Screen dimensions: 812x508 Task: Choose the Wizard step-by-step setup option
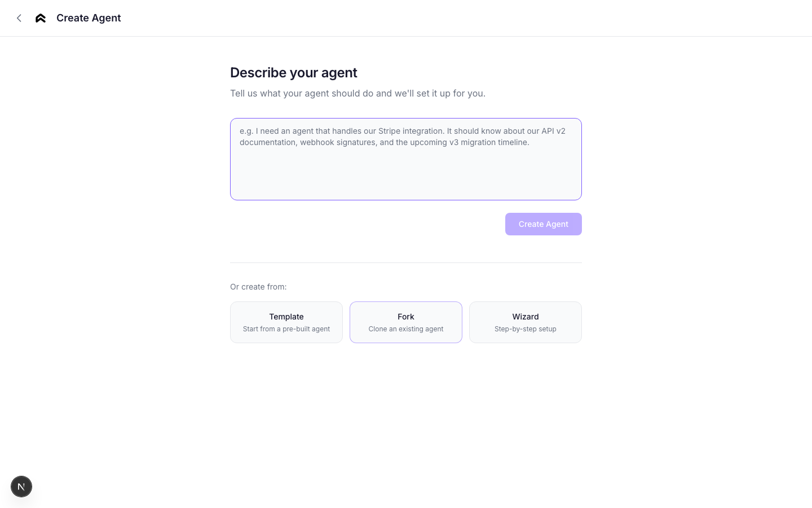click(x=525, y=322)
